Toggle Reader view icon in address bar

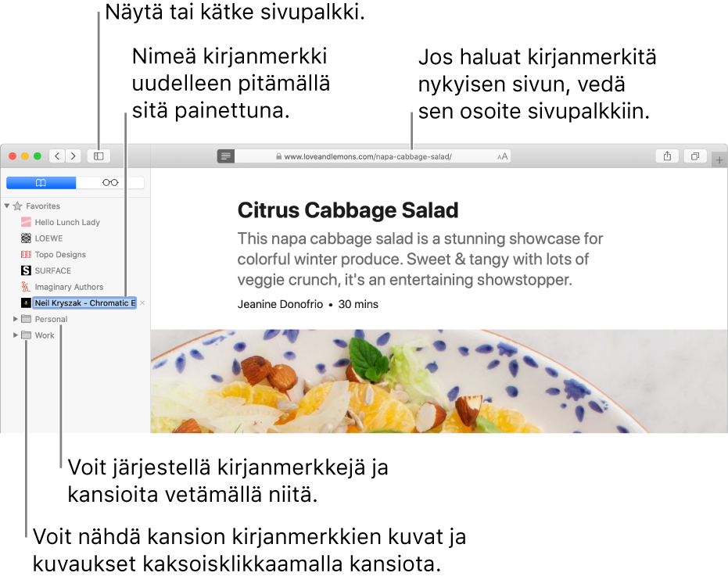click(x=226, y=156)
